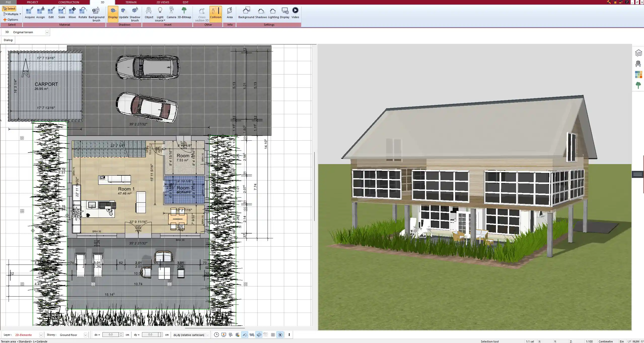Click the stacked layers color icon bottom toolbar
The width and height of the screenshot is (644, 343).
pyautogui.click(x=237, y=335)
